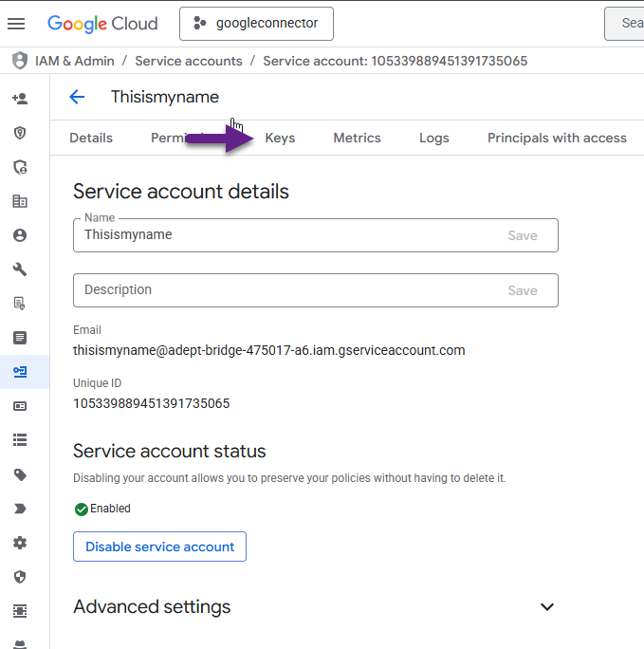Click into the Description text field
The width and height of the screenshot is (644, 649).
[x=285, y=290]
